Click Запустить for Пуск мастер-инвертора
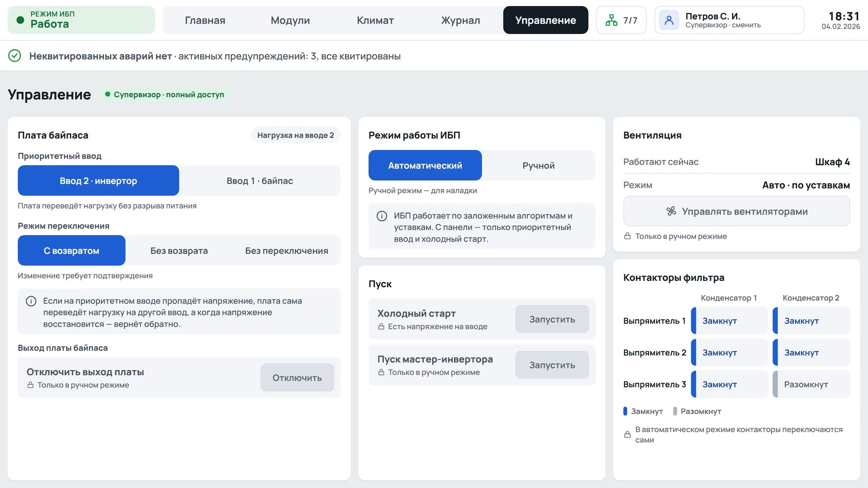Screen dimensions: 868x488 (x=552, y=365)
